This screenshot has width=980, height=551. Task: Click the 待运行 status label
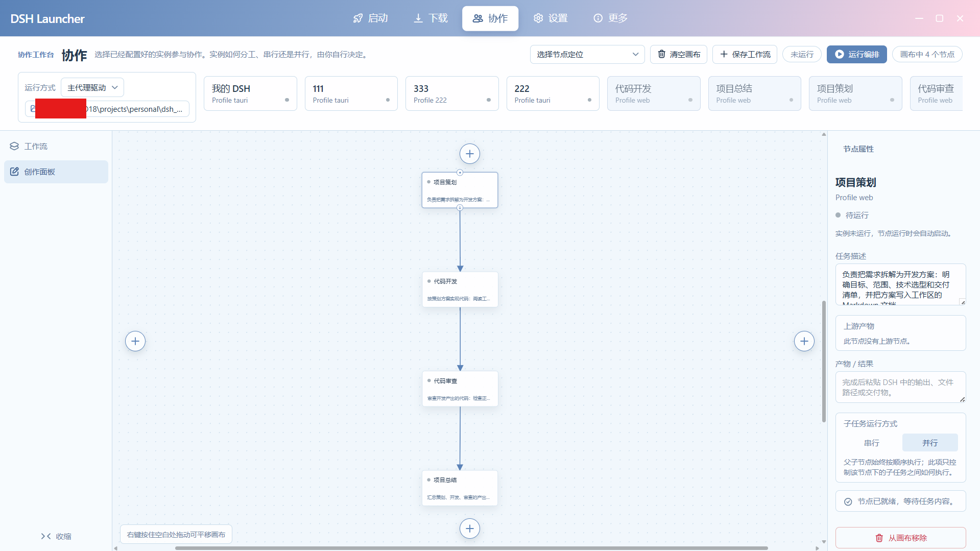(x=857, y=215)
